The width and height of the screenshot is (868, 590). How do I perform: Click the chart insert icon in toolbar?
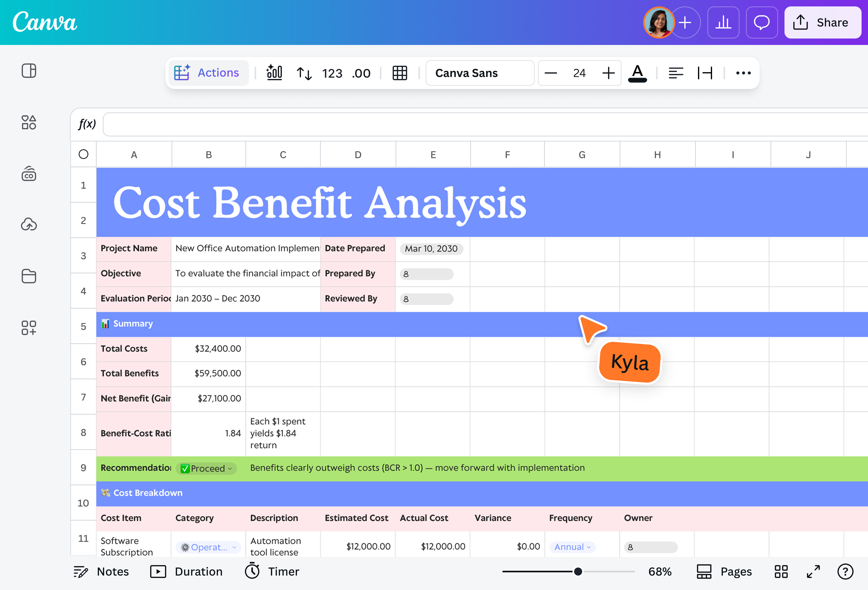(x=275, y=73)
